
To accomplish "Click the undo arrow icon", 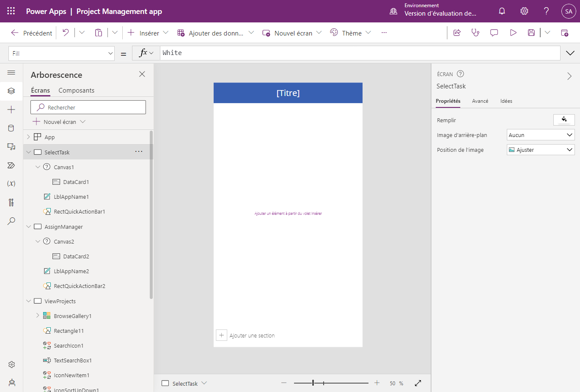I will tap(66, 33).
